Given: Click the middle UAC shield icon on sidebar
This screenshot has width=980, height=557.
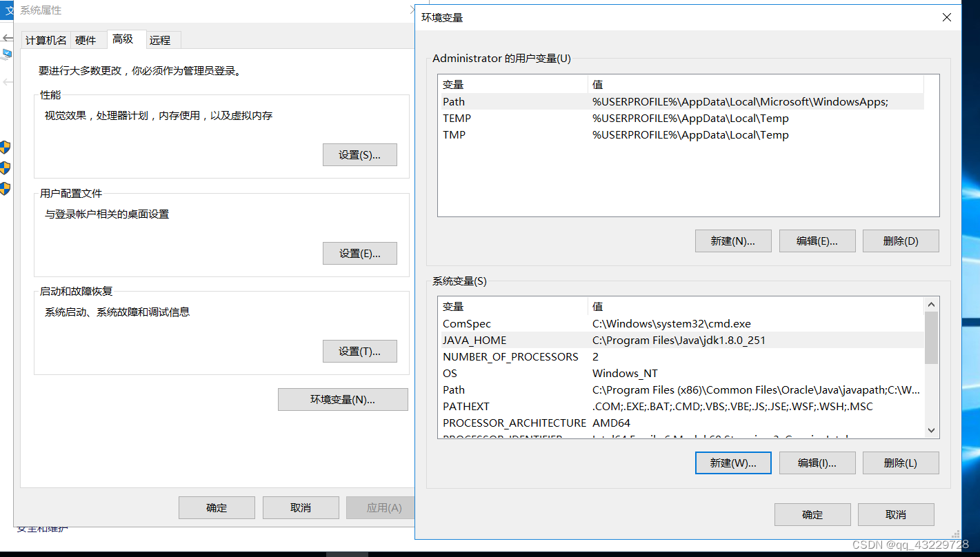Looking at the screenshot, I should 6,167.
